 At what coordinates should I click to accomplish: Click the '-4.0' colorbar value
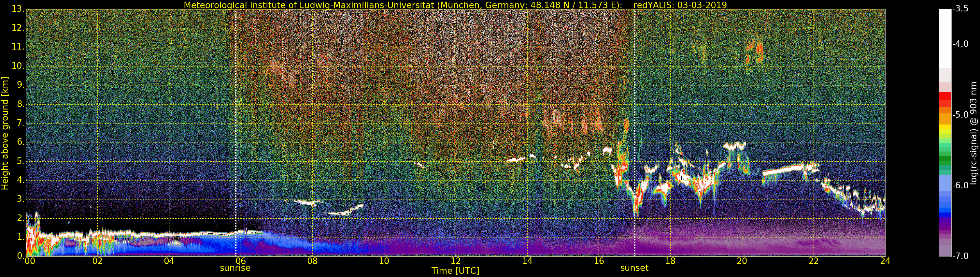tap(960, 44)
